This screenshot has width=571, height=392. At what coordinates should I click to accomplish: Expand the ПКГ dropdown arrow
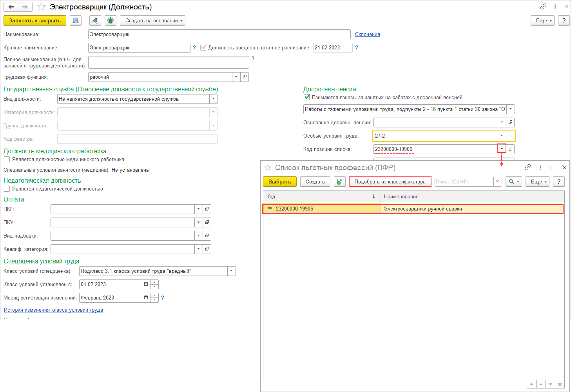coord(198,209)
